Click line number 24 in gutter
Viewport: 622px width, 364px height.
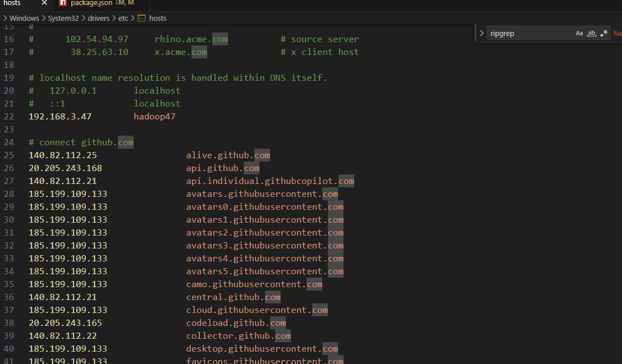9,142
